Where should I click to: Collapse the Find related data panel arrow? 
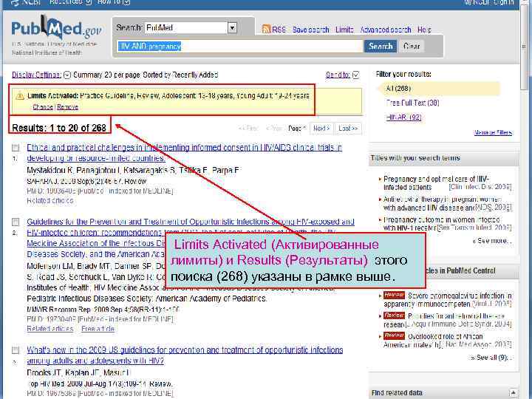pyautogui.click(x=514, y=393)
